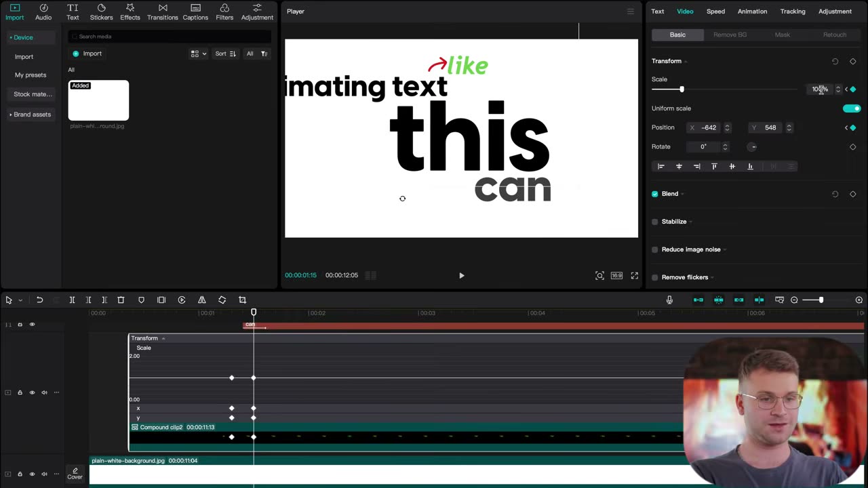868x488 pixels.
Task: Enable the Stabilize checkbox
Action: (655, 222)
